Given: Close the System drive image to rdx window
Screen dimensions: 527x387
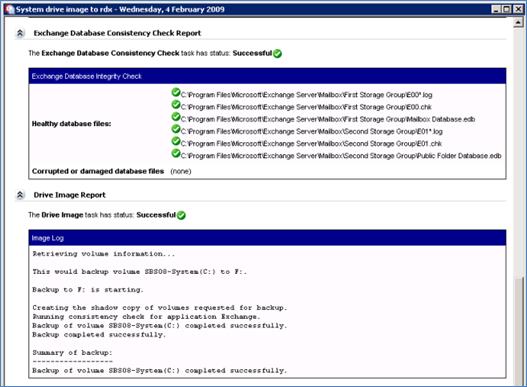Looking at the screenshot, I should click(518, 9).
